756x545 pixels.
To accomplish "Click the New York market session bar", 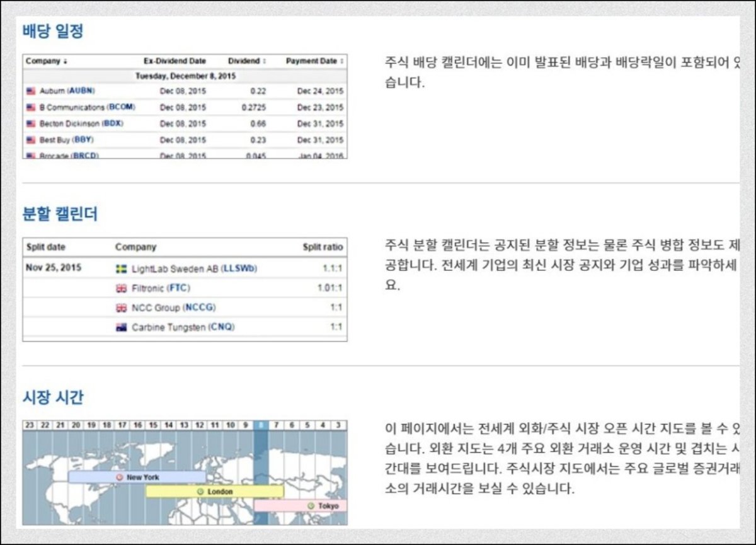I will (x=137, y=478).
